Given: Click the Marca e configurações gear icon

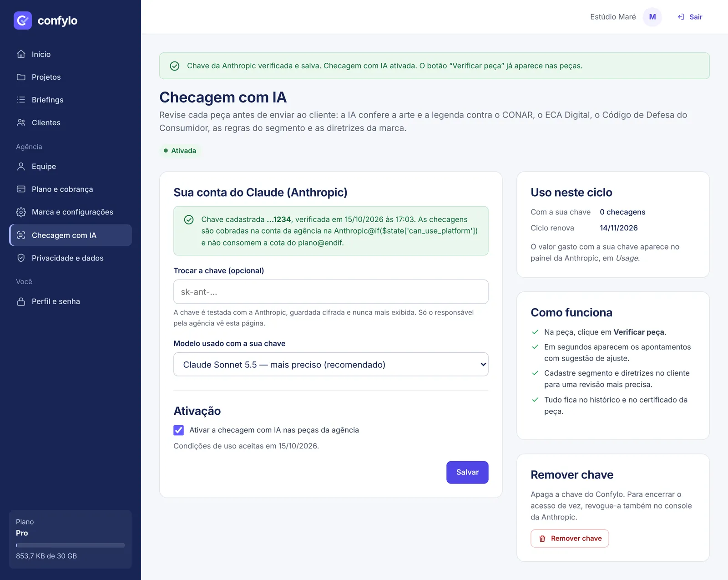Looking at the screenshot, I should [x=21, y=212].
